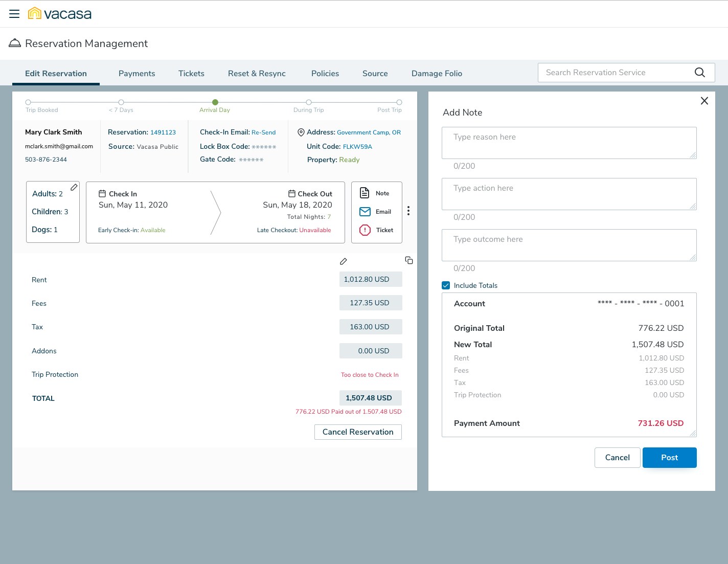728x564 pixels.
Task: Click the Rent amount 1,012.80 USD field
Action: coord(371,279)
